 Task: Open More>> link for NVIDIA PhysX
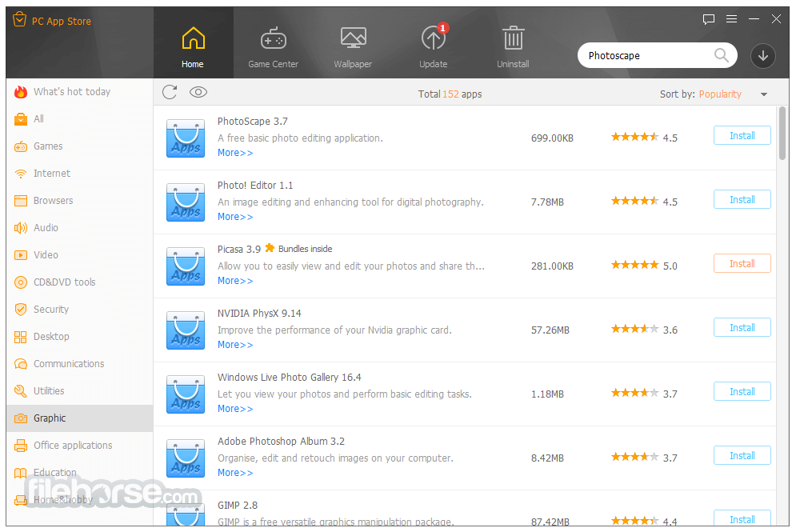click(x=235, y=345)
